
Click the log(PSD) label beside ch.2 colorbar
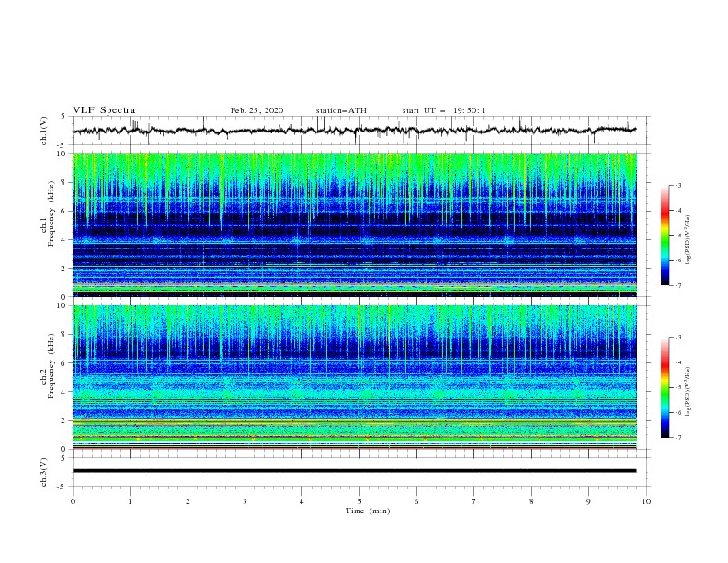(688, 392)
